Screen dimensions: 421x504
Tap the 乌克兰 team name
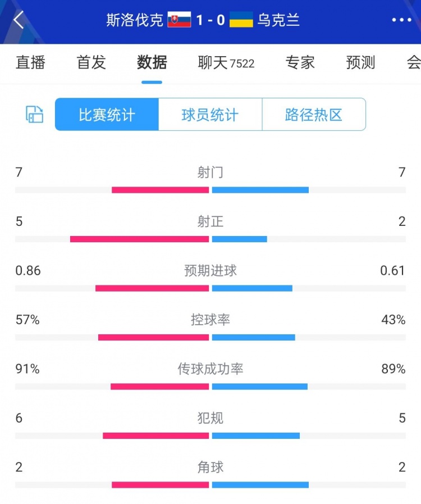(x=278, y=20)
